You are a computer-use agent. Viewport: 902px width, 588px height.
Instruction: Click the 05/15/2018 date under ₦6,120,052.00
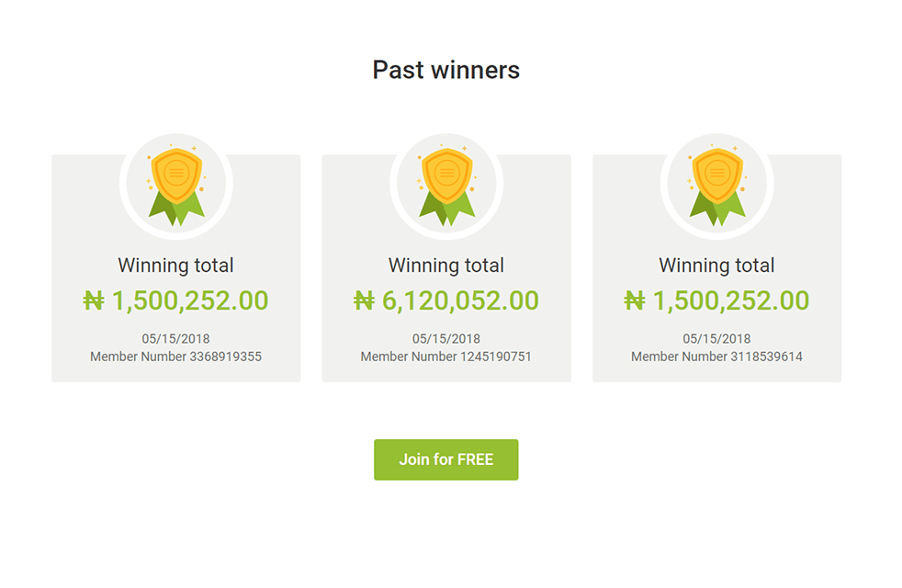point(446,339)
